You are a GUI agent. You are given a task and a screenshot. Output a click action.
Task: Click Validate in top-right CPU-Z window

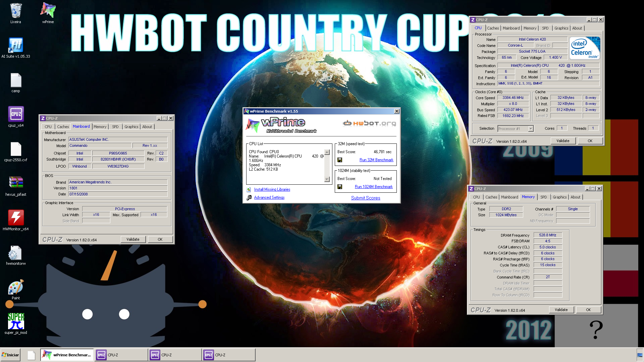[x=563, y=141]
